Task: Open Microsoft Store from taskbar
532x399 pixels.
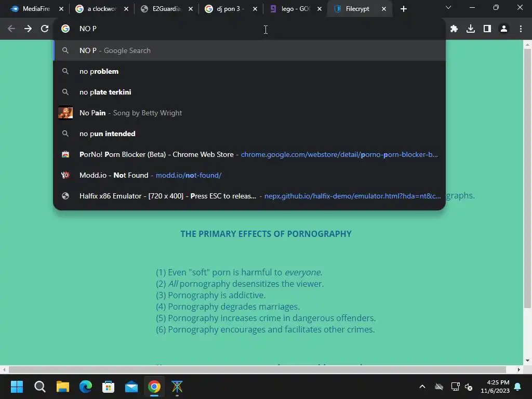Action: 108,387
